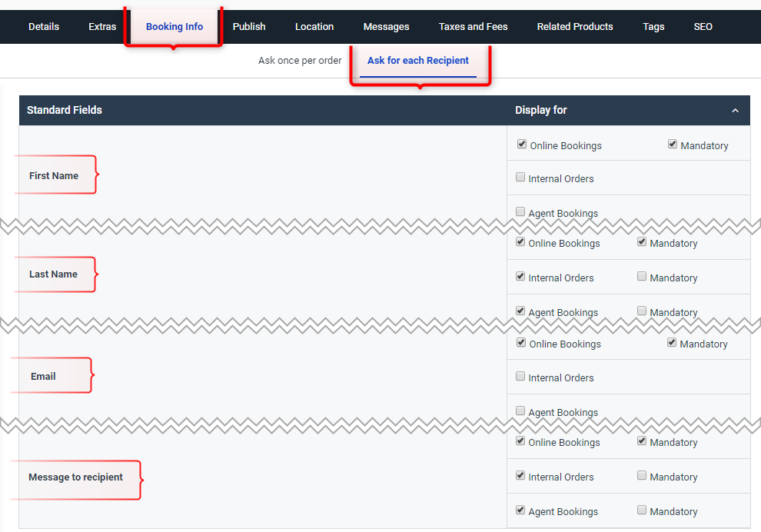The height and width of the screenshot is (532, 761).
Task: Click the Last Name field label
Action: click(x=53, y=274)
